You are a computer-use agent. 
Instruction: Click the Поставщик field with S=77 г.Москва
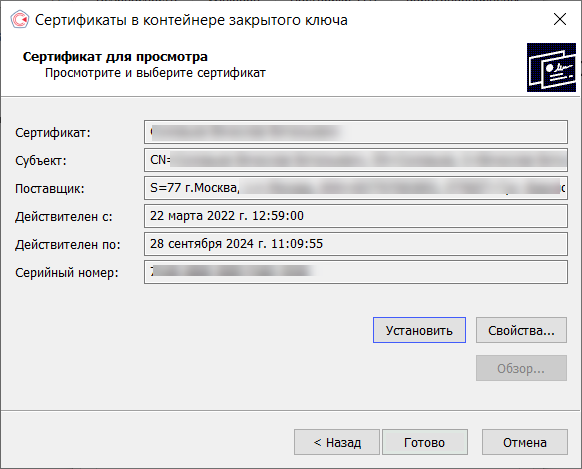click(x=356, y=188)
